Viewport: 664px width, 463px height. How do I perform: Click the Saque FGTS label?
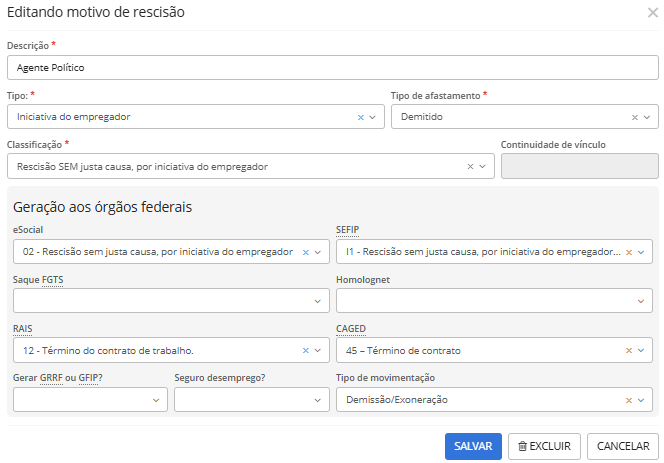pyautogui.click(x=38, y=280)
